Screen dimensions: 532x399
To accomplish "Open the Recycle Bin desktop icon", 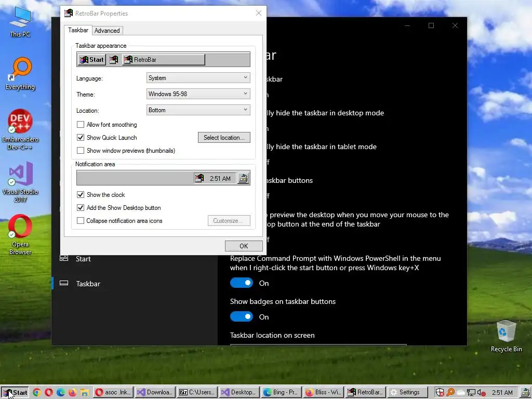I will click(x=506, y=337).
